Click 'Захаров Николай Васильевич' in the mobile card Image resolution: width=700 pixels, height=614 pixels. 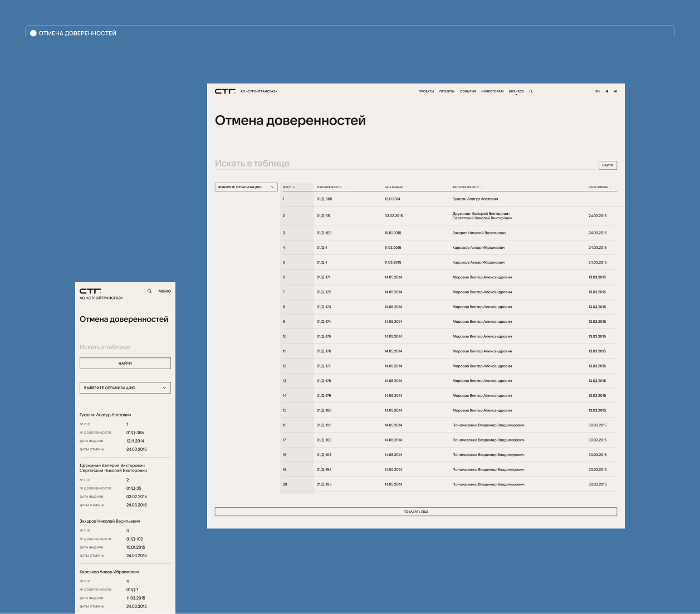click(110, 521)
